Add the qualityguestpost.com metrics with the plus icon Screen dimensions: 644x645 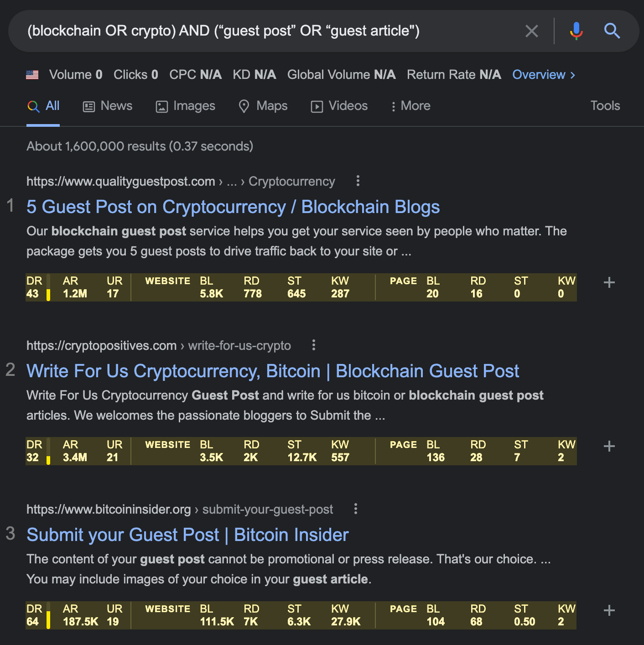click(609, 283)
